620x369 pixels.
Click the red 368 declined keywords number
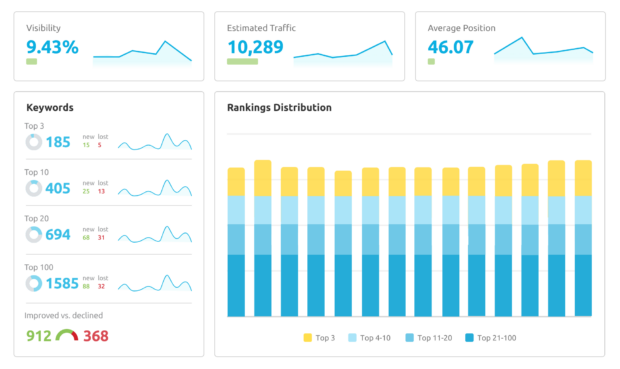96,336
